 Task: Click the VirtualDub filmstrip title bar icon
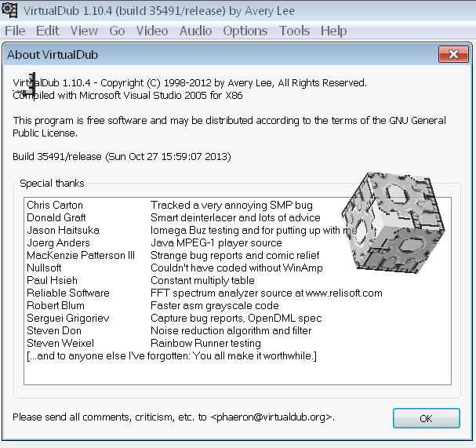pyautogui.click(x=9, y=10)
